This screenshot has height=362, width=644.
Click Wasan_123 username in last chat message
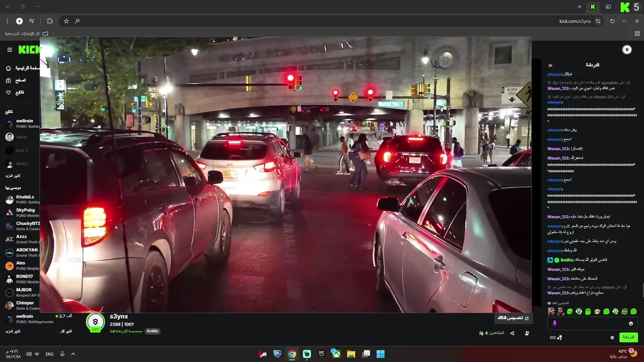click(558, 293)
